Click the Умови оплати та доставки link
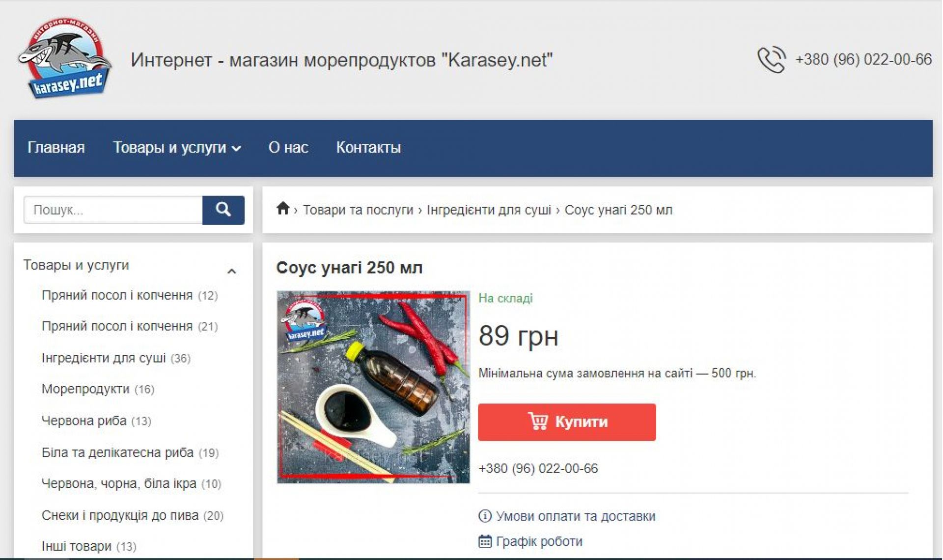 pos(575,516)
